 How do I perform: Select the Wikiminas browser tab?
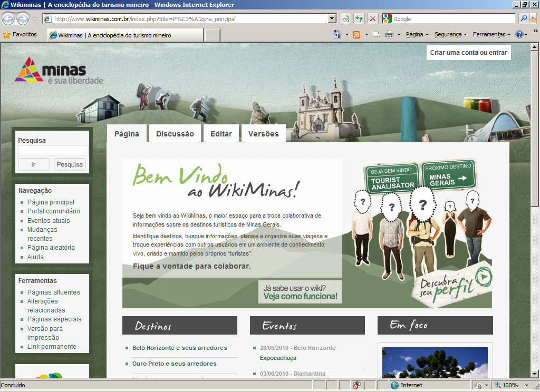coord(126,35)
